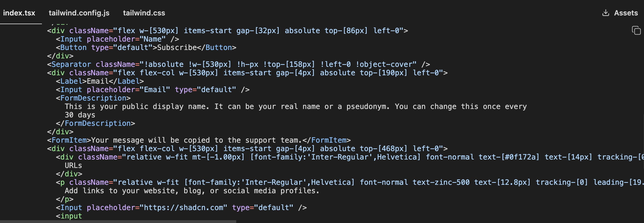The height and width of the screenshot is (223, 644).
Task: Click the FormItem support team line
Action: click(x=199, y=140)
